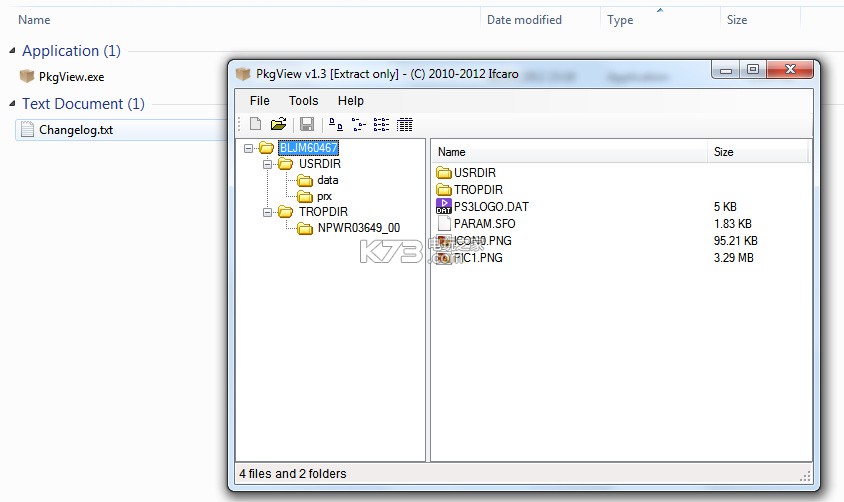Viewport: 844px width, 502px height.
Task: Open the Tools menu
Action: click(303, 101)
